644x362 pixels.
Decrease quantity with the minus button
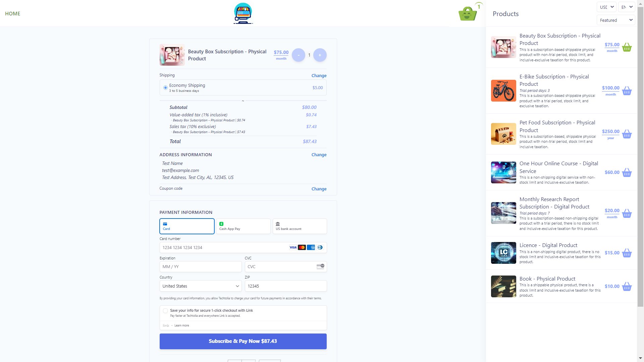(x=298, y=55)
